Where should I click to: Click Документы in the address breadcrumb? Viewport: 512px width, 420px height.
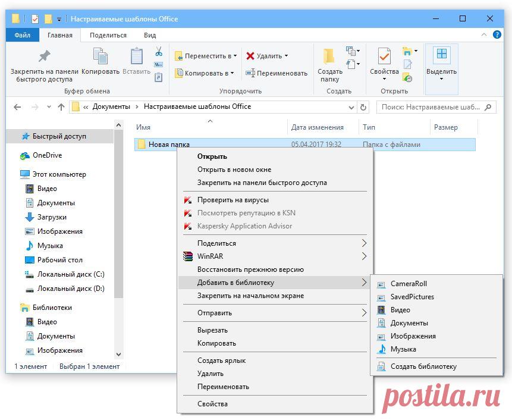pyautogui.click(x=111, y=107)
